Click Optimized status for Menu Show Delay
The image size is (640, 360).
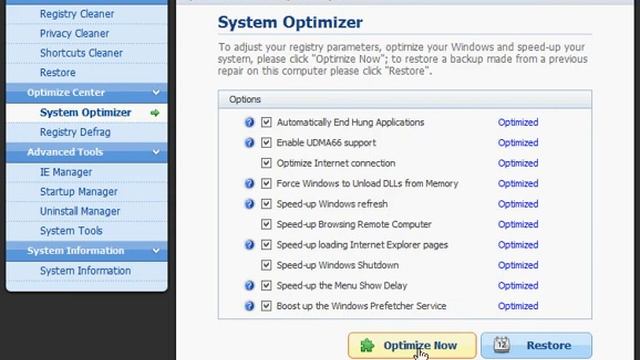point(518,286)
